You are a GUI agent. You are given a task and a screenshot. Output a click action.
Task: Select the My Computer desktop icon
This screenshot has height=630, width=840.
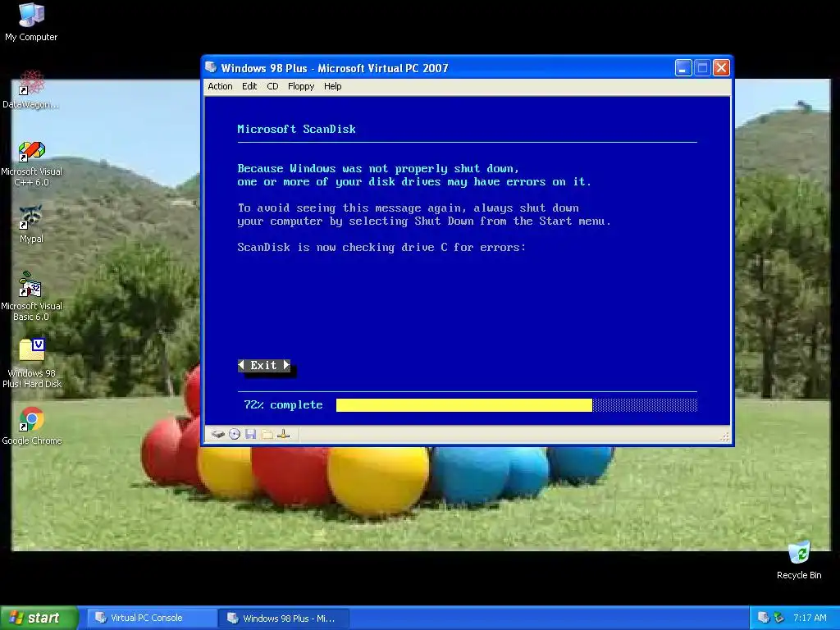click(31, 22)
